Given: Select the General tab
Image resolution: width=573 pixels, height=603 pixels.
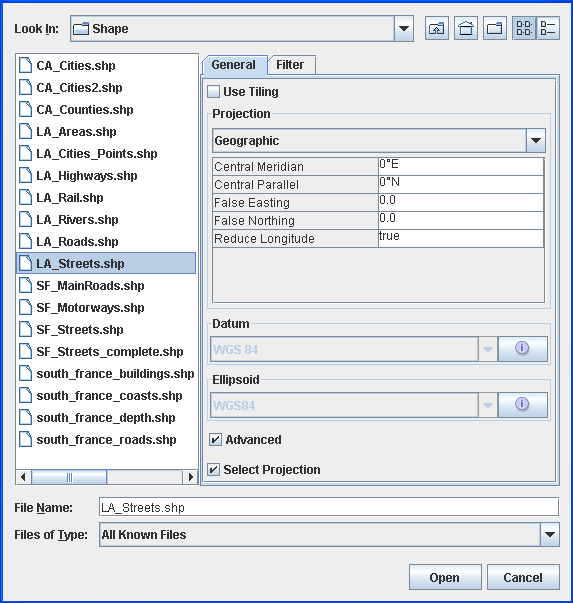Looking at the screenshot, I should point(234,65).
